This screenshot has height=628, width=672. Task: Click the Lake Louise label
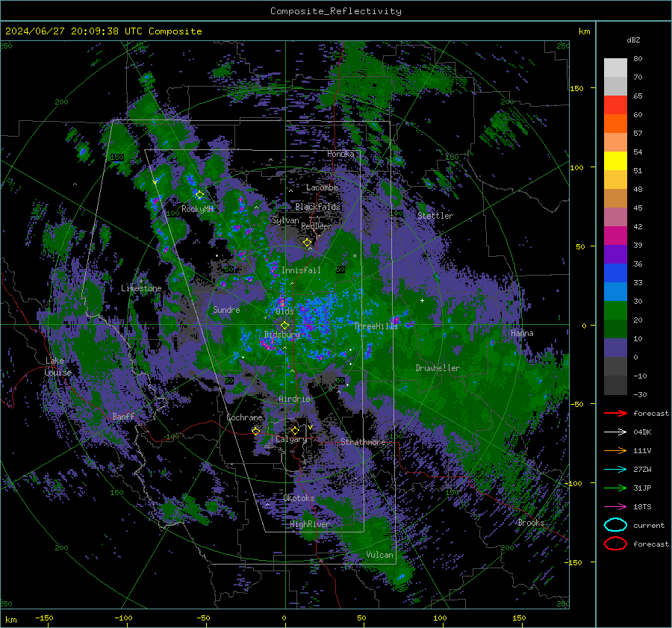[x=57, y=367]
